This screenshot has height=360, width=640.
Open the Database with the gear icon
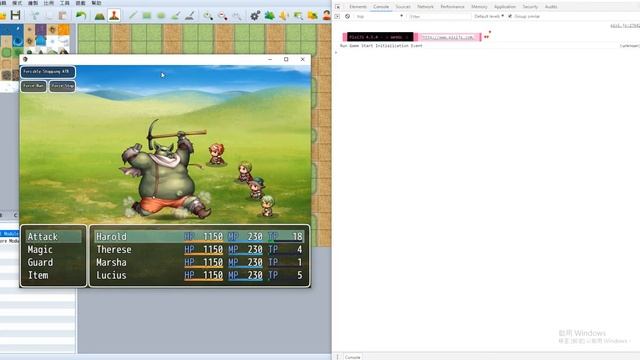pyautogui.click(x=255, y=16)
